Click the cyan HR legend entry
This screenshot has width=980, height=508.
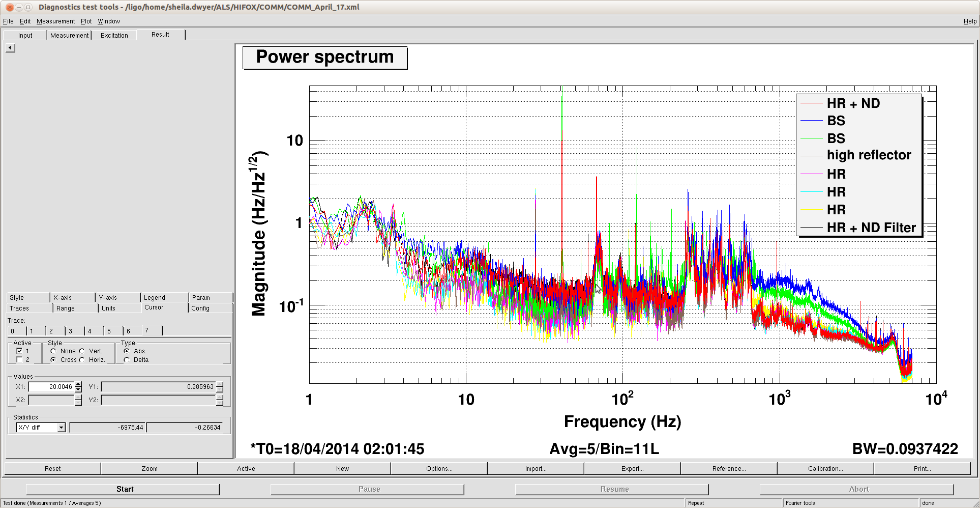pos(823,192)
